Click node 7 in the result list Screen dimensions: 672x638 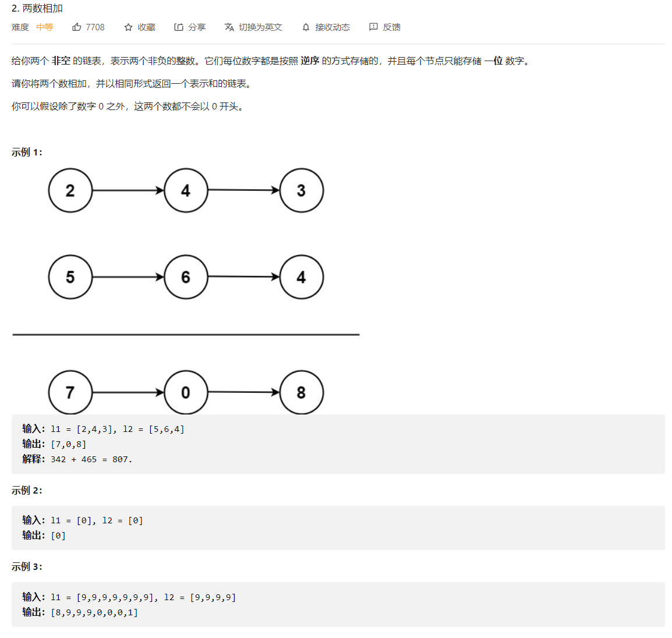[x=70, y=392]
